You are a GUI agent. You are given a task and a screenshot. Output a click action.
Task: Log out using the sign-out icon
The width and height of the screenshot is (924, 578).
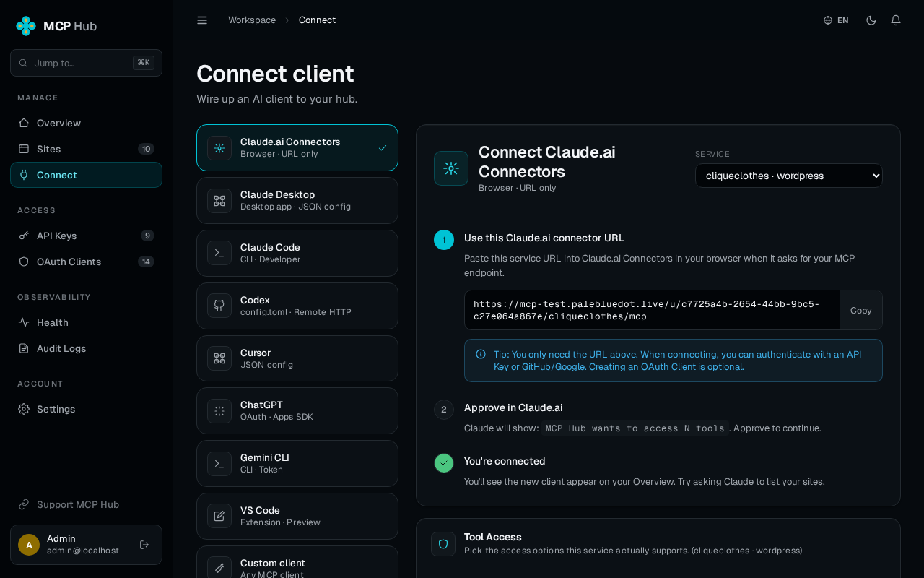[144, 545]
